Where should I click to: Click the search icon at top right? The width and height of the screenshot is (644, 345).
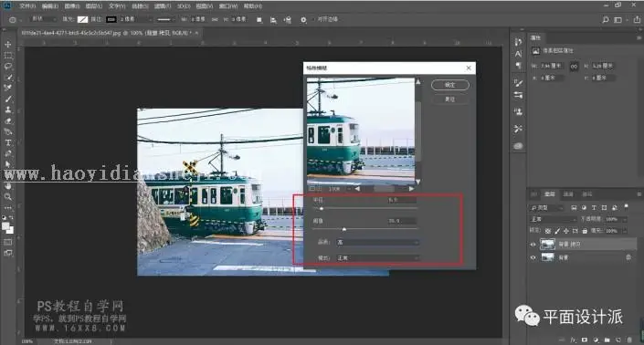tap(605, 19)
